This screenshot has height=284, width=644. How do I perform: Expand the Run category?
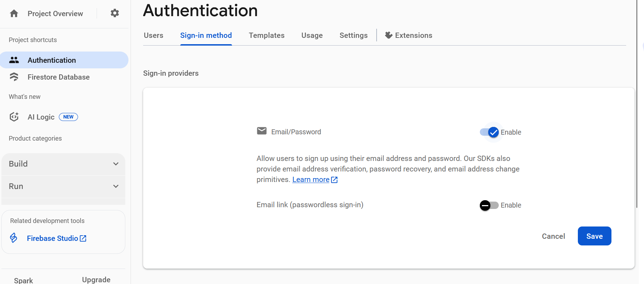click(x=63, y=186)
